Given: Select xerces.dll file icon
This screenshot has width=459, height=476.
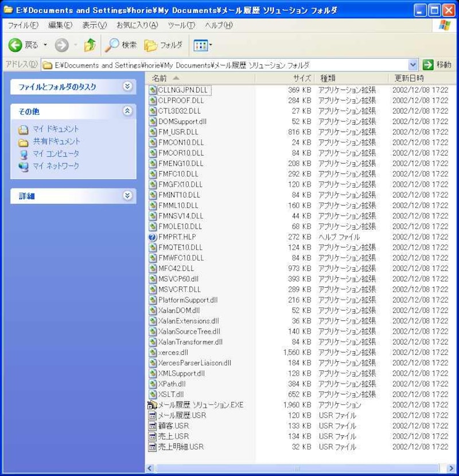Looking at the screenshot, I should click(153, 353).
